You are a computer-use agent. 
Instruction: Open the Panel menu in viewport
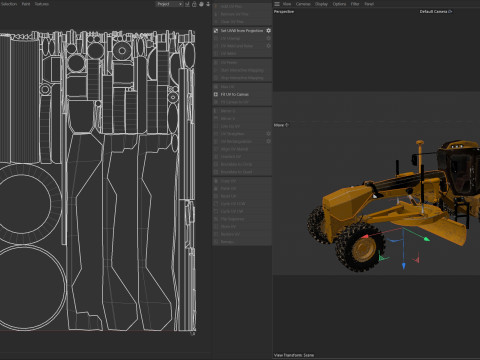click(x=369, y=4)
